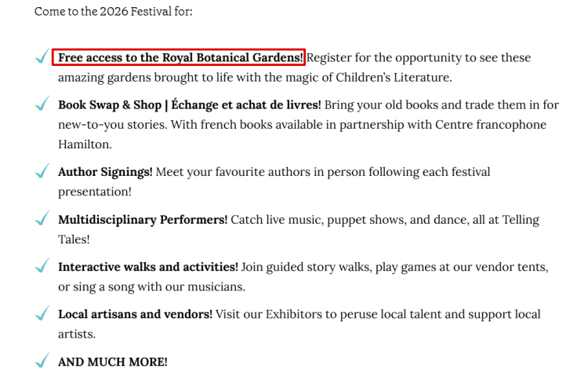
Task: Click 'Interactive walks and activities!' bold text
Action: pyautogui.click(x=147, y=267)
